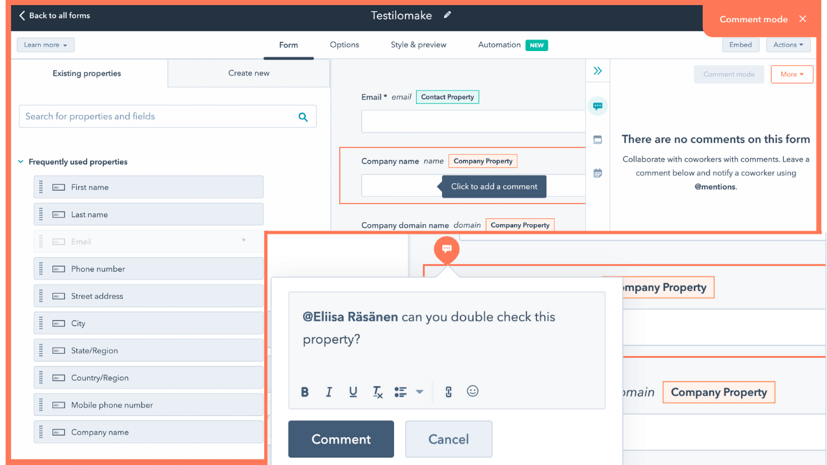
Task: Click Company Property badge next to Company name
Action: pos(483,161)
